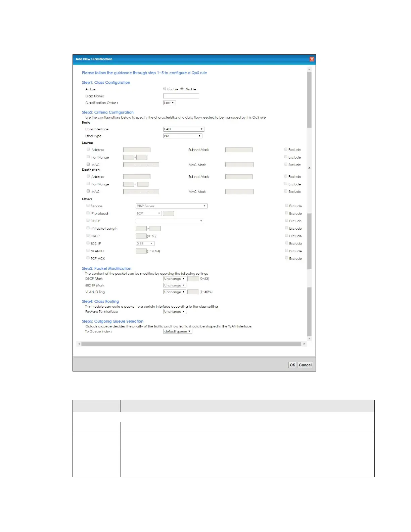The width and height of the screenshot is (411, 532).
Task: Click the DSCP value field under Others
Action: (x=141, y=236)
